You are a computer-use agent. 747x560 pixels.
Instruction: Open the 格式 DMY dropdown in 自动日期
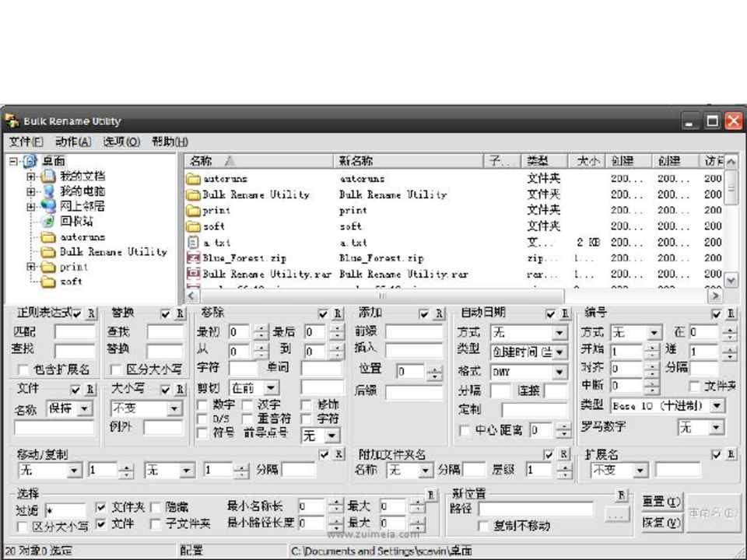pyautogui.click(x=559, y=372)
